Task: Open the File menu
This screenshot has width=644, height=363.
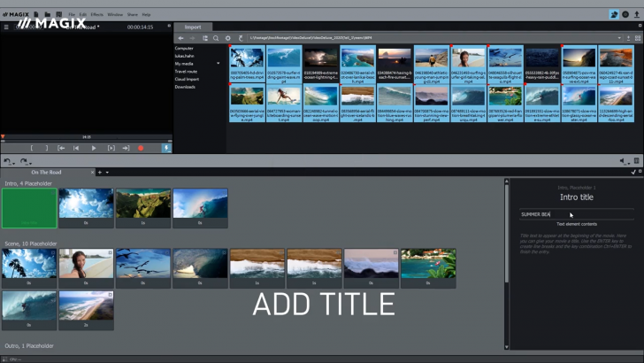Action: [x=72, y=14]
